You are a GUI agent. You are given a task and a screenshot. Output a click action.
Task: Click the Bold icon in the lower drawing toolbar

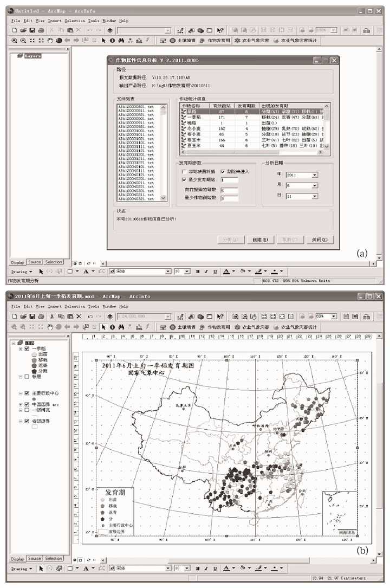pyautogui.click(x=198, y=568)
